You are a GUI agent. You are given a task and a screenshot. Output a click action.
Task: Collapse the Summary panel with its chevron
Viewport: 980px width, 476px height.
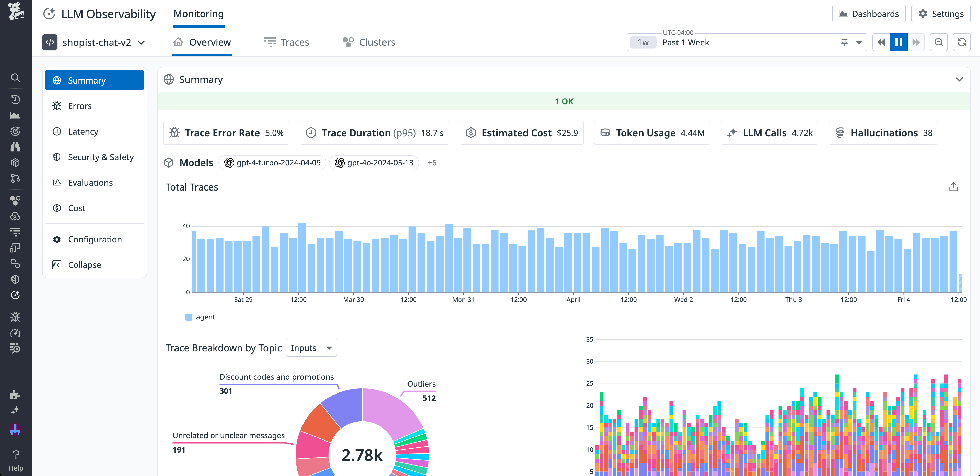click(959, 79)
